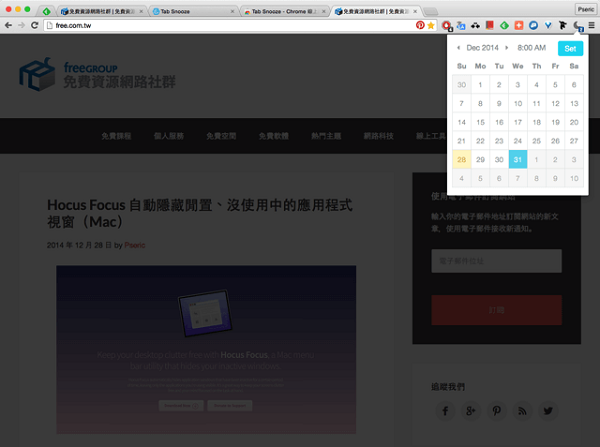This screenshot has height=447, width=600.
Task: Open the Chrome hamburger menu
Action: pos(592,25)
